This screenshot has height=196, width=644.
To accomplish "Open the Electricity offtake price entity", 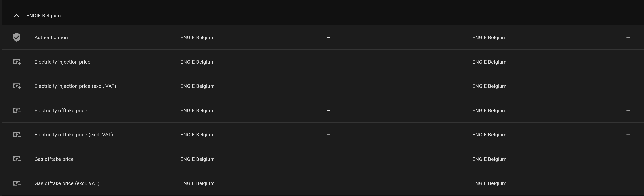I will click(x=61, y=110).
